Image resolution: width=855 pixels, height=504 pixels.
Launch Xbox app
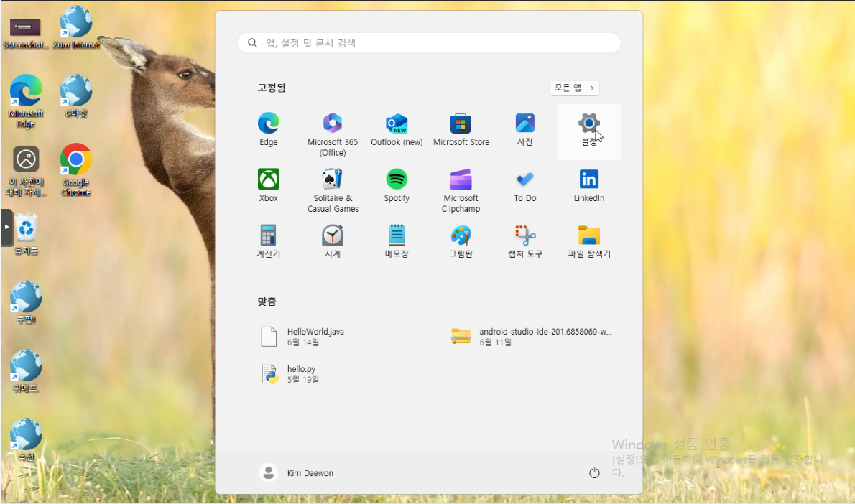click(x=268, y=186)
